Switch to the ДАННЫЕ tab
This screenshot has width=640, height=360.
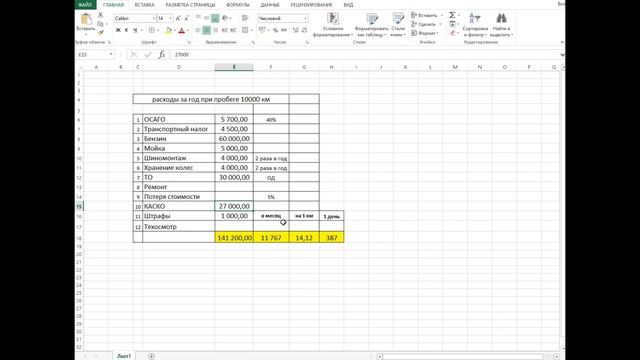(x=270, y=5)
